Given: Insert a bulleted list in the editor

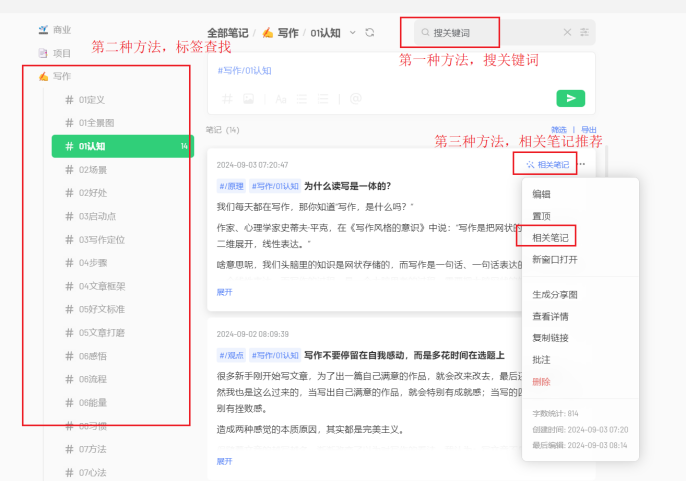Looking at the screenshot, I should [302, 99].
